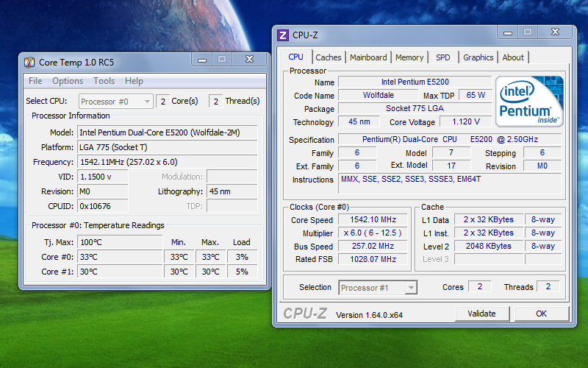Click the Core Voltage value 1.120 V
Viewport: 588px width, 368px height.
coord(466,121)
